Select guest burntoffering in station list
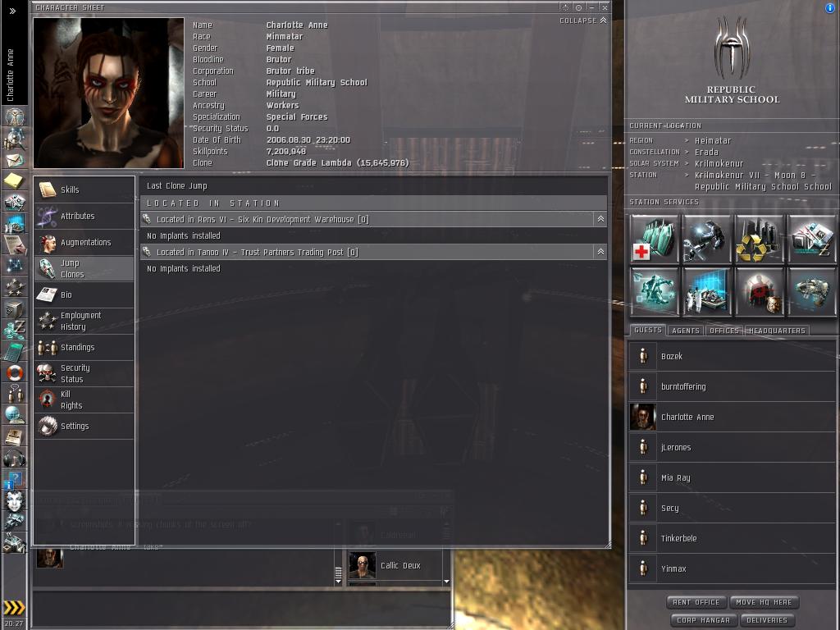840x630 pixels. click(x=733, y=386)
